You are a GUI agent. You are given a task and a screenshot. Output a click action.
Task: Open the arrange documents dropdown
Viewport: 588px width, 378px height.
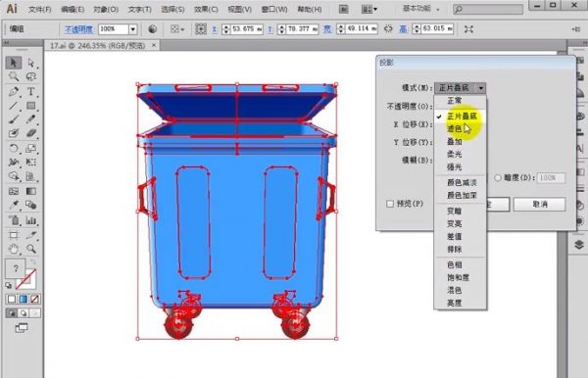click(x=369, y=9)
